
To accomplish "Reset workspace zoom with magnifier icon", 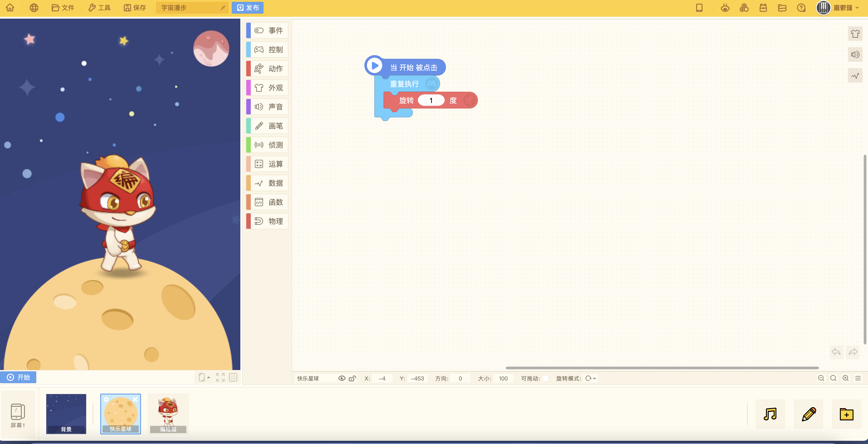I will 833,378.
